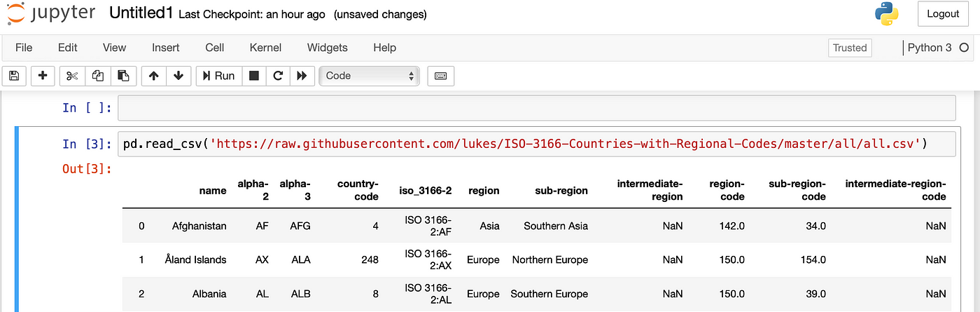Save notebook with the floppy disk icon
This screenshot has width=980, height=312.
[14, 76]
